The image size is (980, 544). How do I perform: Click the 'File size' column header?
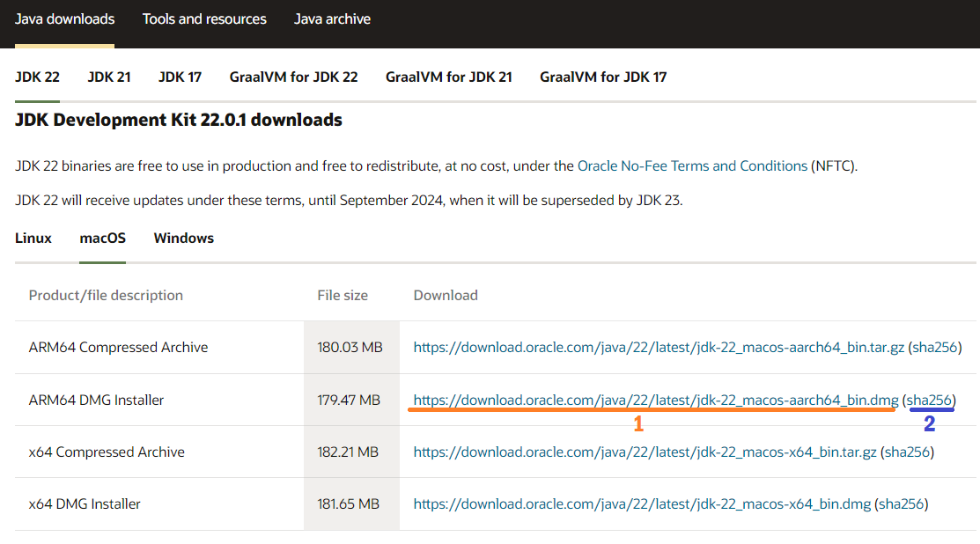click(343, 296)
